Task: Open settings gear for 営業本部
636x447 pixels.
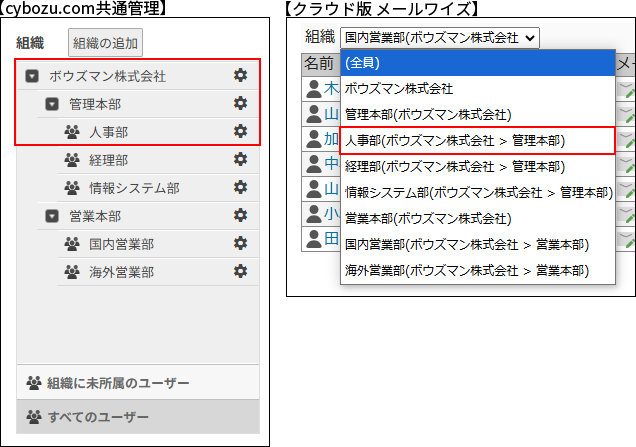Action: point(241,215)
